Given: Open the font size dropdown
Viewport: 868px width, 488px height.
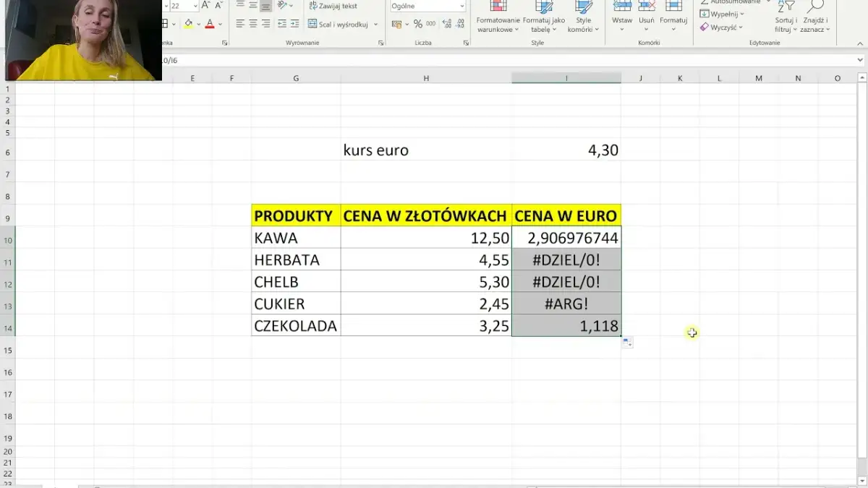Looking at the screenshot, I should (x=195, y=5).
